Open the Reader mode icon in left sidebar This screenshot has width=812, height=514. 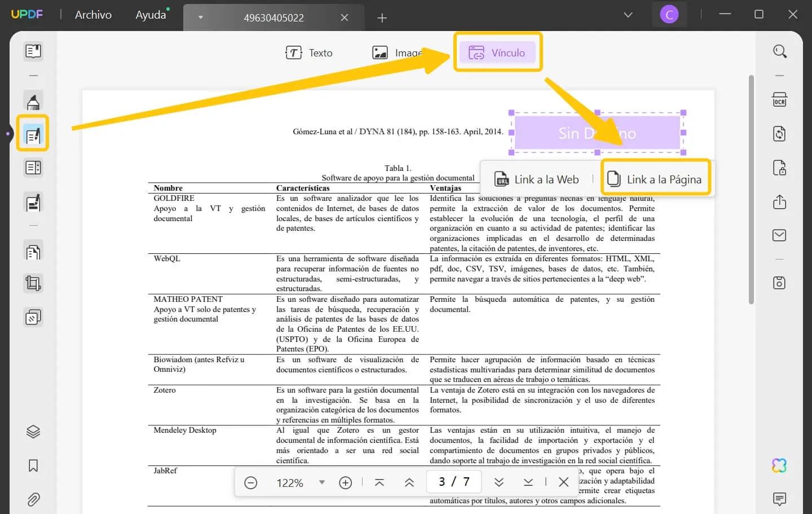[33, 51]
